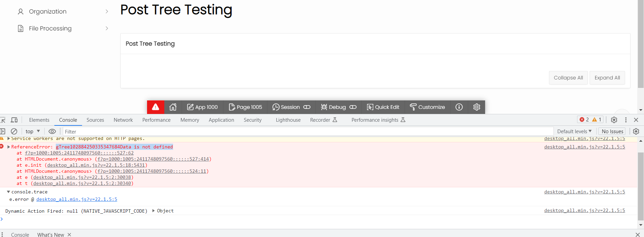The image size is (644, 237).
Task: Select the inspect element picker icon
Action: point(3,120)
